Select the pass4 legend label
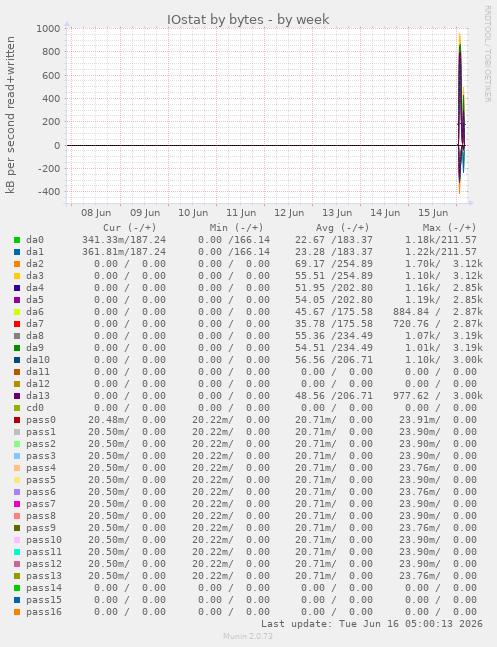The height and width of the screenshot is (647, 497). point(40,468)
